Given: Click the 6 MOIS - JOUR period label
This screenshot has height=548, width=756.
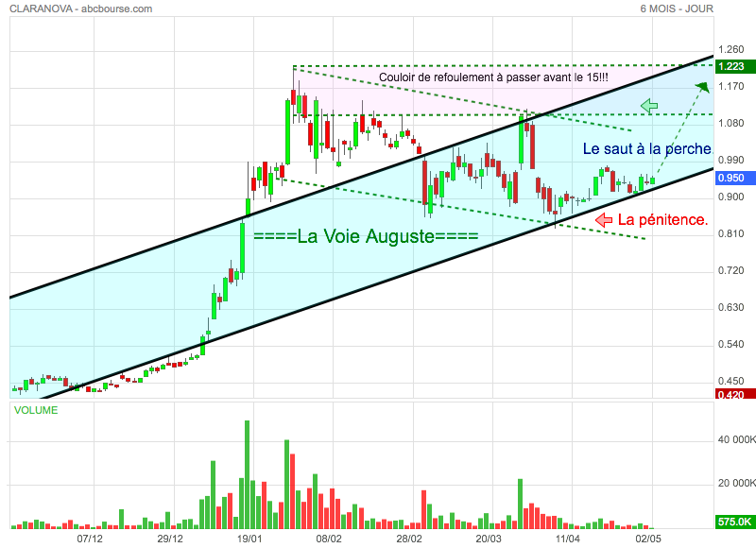Looking at the screenshot, I should point(677,9).
